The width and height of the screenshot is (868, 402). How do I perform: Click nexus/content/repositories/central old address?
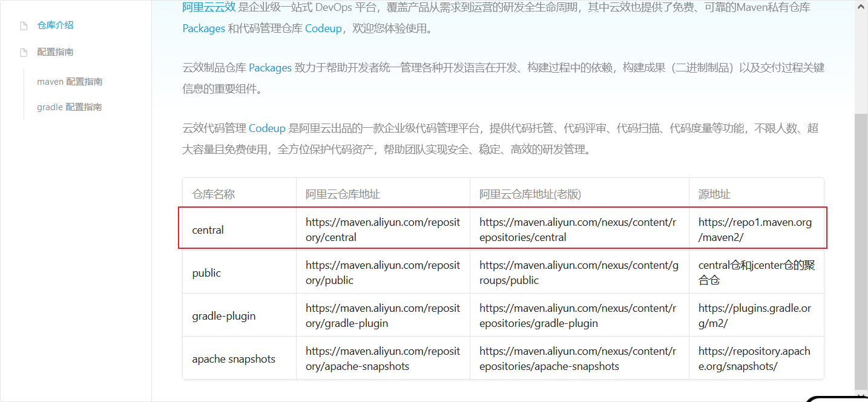point(578,230)
